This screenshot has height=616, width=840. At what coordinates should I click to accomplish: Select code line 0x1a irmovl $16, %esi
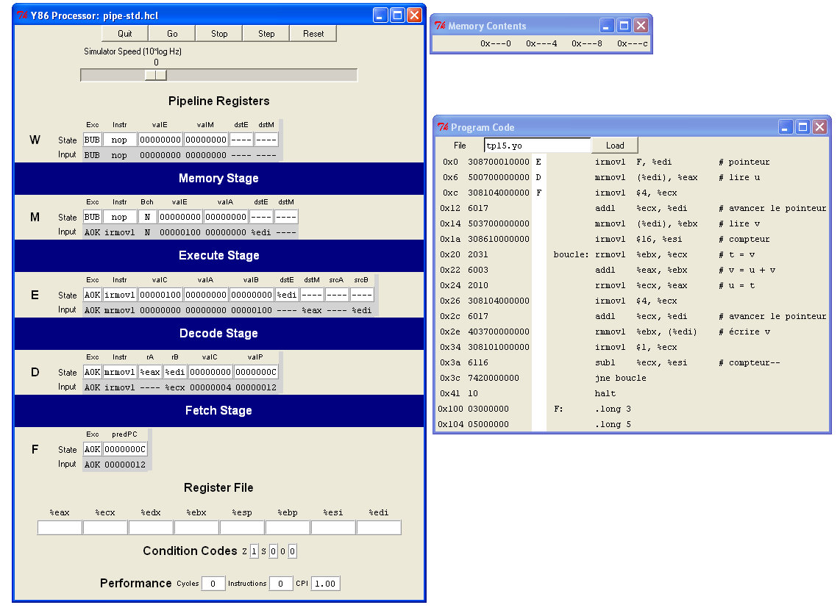click(632, 239)
